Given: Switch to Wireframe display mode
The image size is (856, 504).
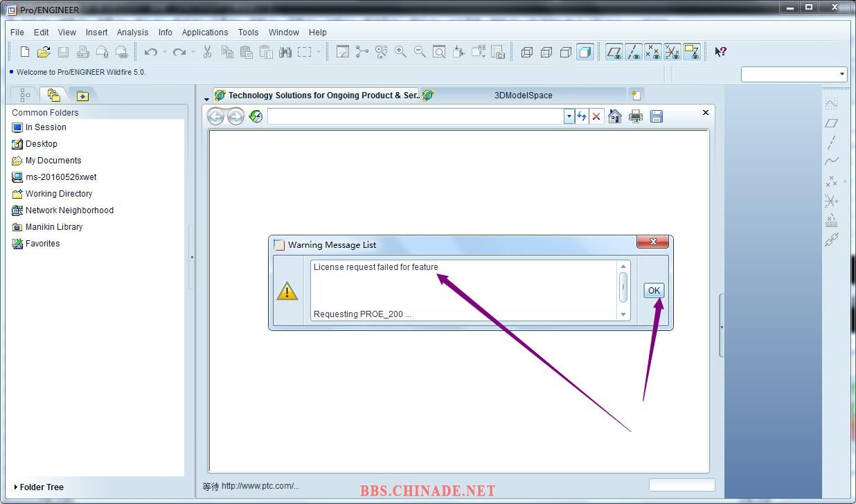Looking at the screenshot, I should tap(527, 52).
